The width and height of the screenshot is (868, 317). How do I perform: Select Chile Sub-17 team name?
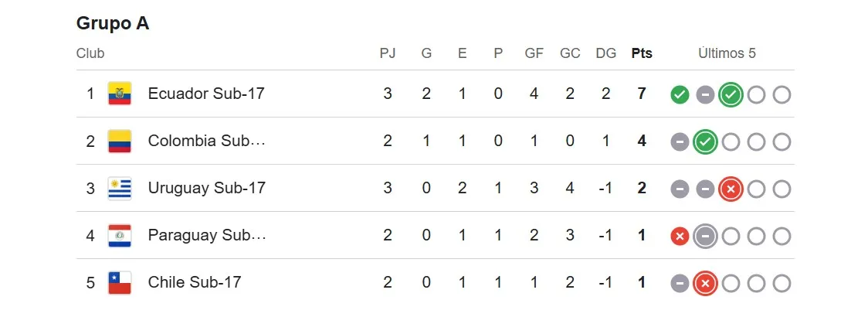coord(195,282)
